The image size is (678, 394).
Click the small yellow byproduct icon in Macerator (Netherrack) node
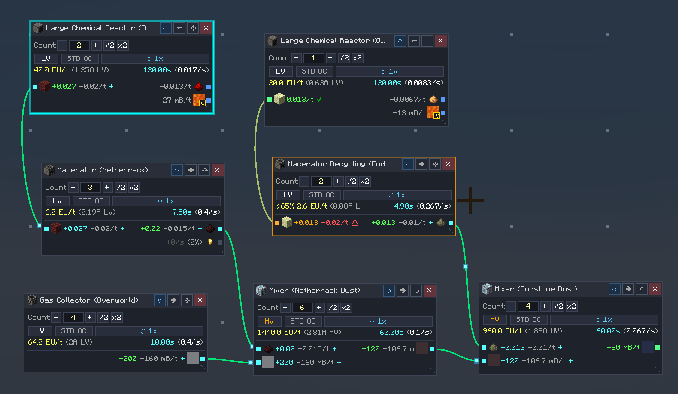[211, 242]
